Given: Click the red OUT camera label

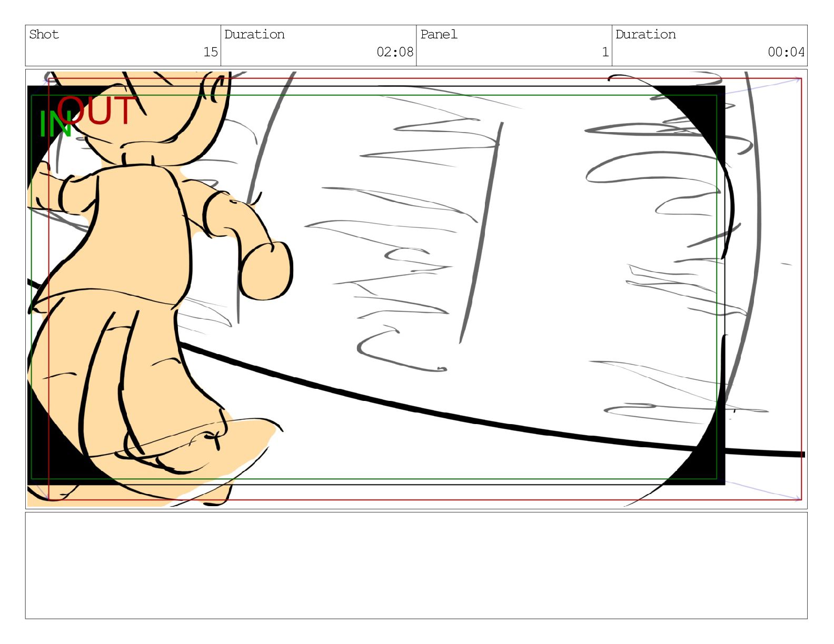Looking at the screenshot, I should pos(97,110).
